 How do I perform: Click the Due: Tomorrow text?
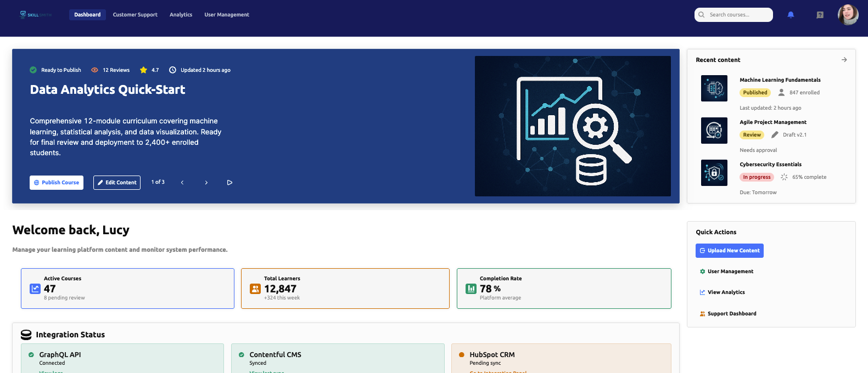coord(758,193)
